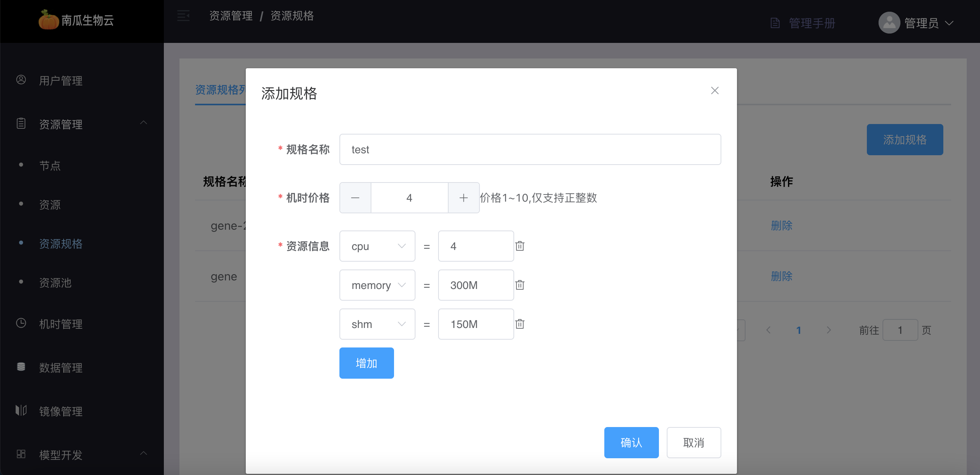Click the 增加 button

[x=366, y=363]
